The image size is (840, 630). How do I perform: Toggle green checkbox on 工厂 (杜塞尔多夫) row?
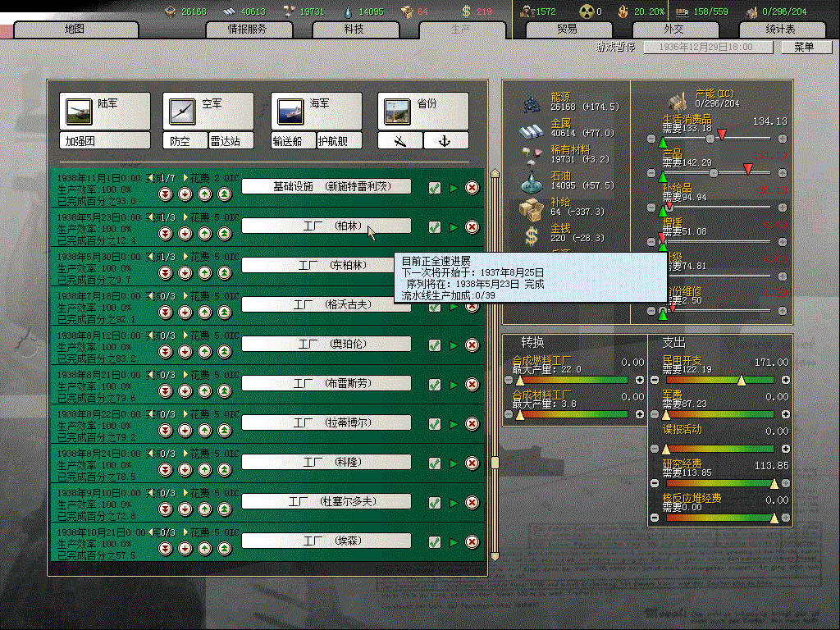(435, 503)
